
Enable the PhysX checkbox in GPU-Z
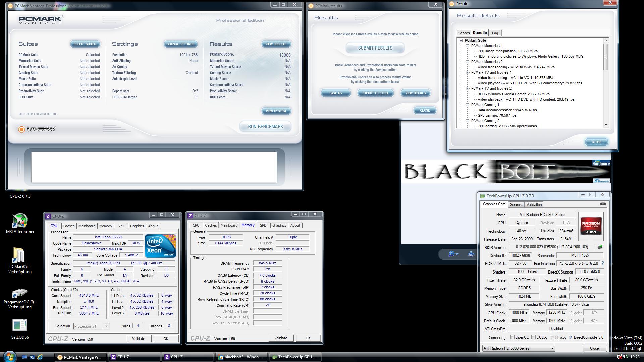point(552,337)
